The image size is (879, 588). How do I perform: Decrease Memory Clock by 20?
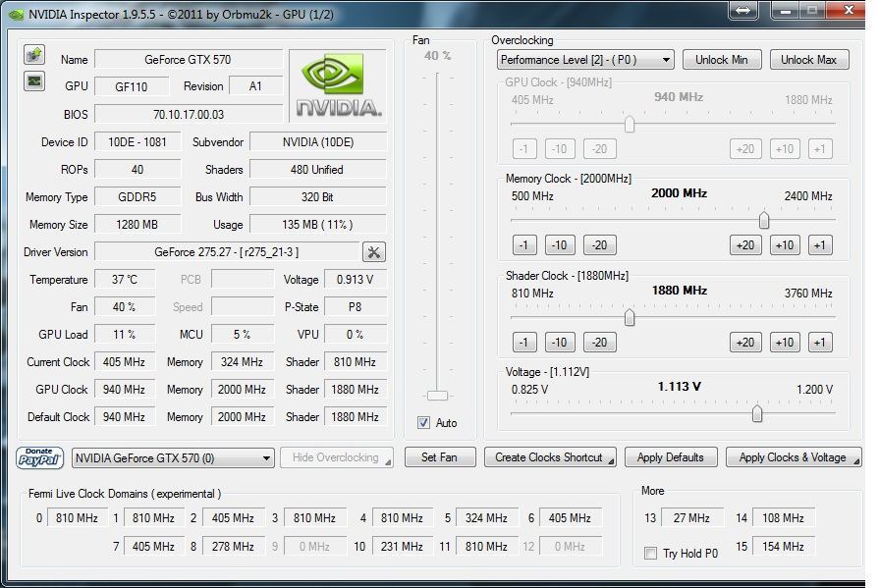(600, 245)
